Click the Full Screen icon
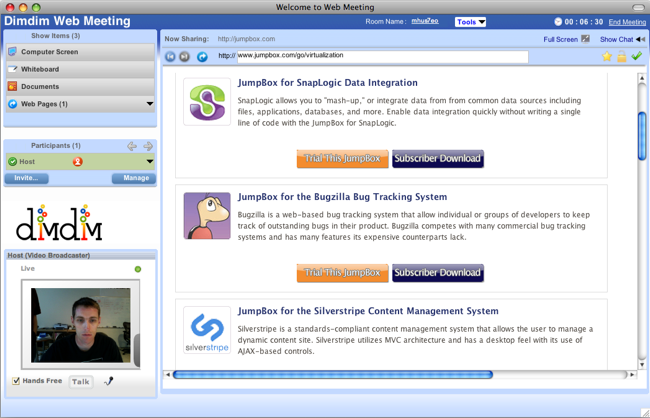The height and width of the screenshot is (418, 650). 585,39
